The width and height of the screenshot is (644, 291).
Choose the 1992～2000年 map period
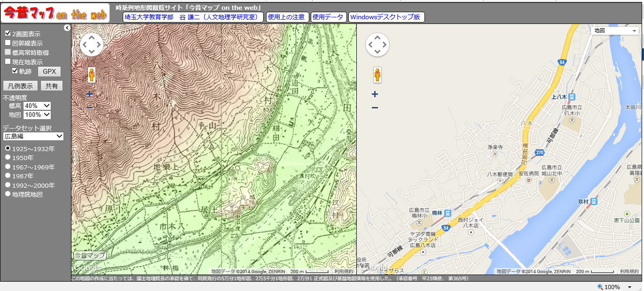pos(8,185)
